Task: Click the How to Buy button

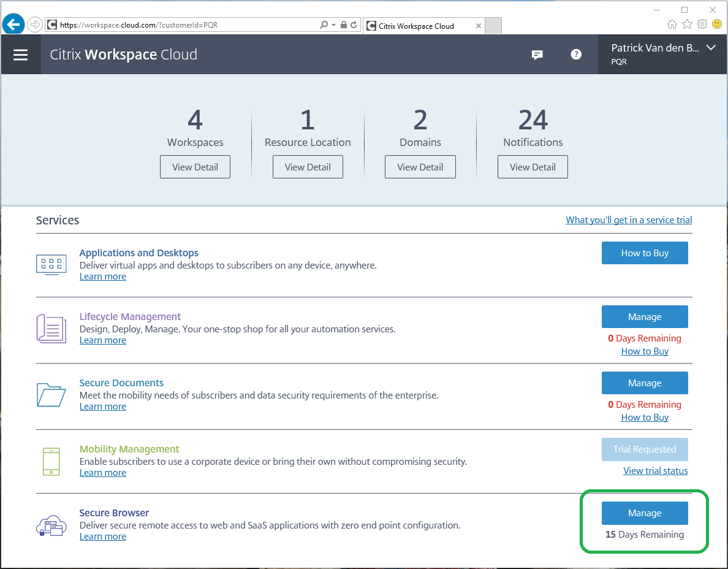Action: (645, 253)
